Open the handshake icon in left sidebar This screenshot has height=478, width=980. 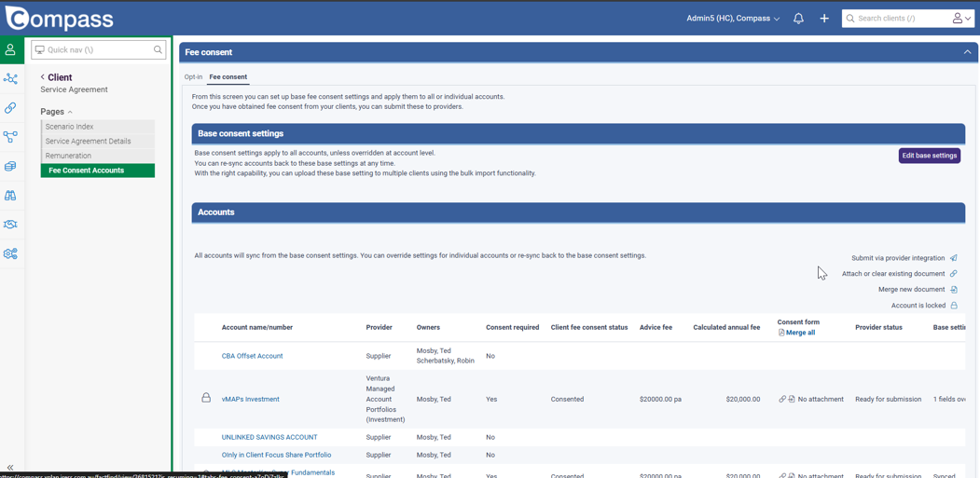[x=10, y=225]
